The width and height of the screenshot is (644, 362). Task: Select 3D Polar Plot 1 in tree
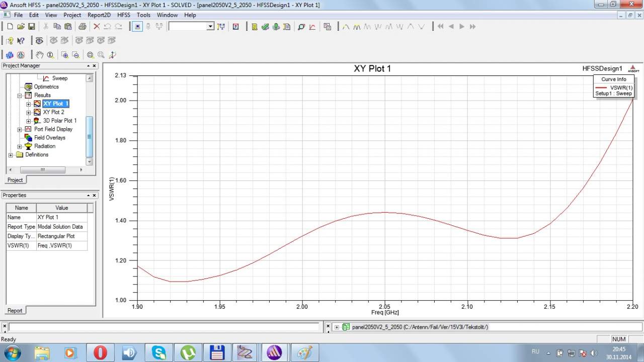(x=59, y=121)
